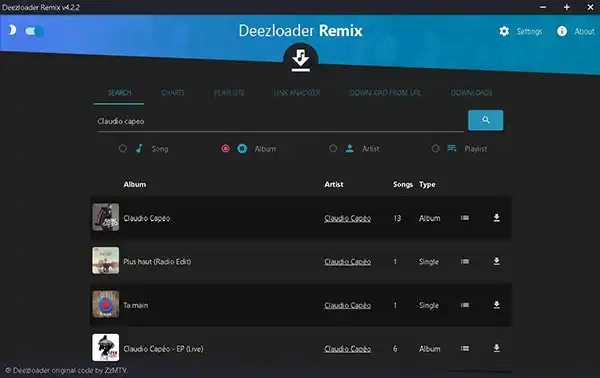The image size is (600, 378).
Task: Open the About label
Action: click(584, 31)
